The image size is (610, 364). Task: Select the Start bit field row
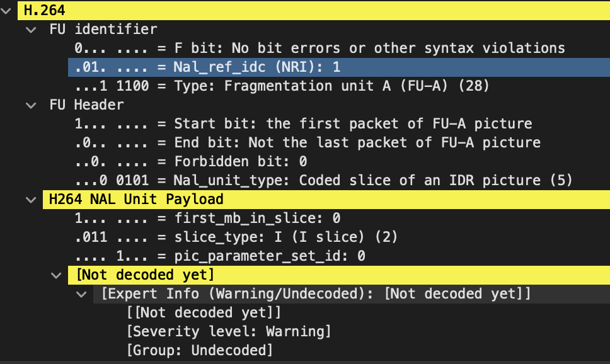339,123
